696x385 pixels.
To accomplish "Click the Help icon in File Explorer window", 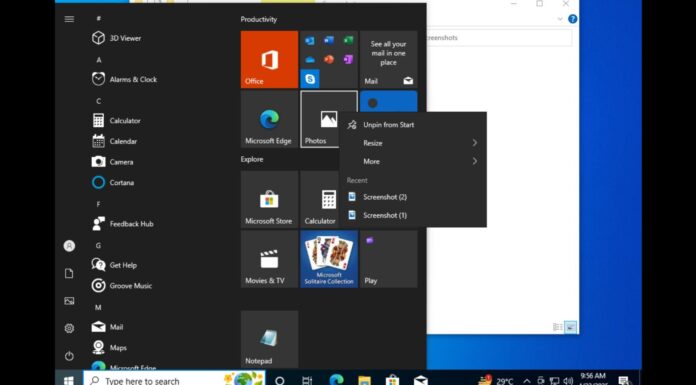I will click(573, 19).
